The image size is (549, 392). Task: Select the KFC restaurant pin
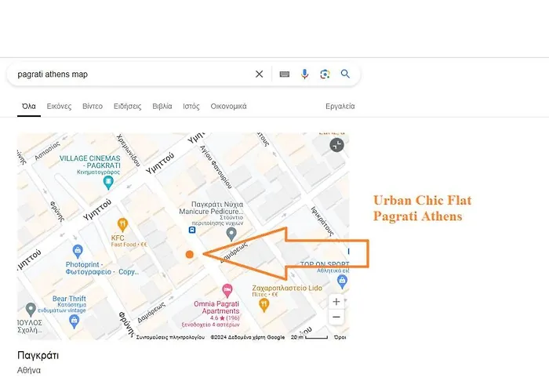(122, 225)
